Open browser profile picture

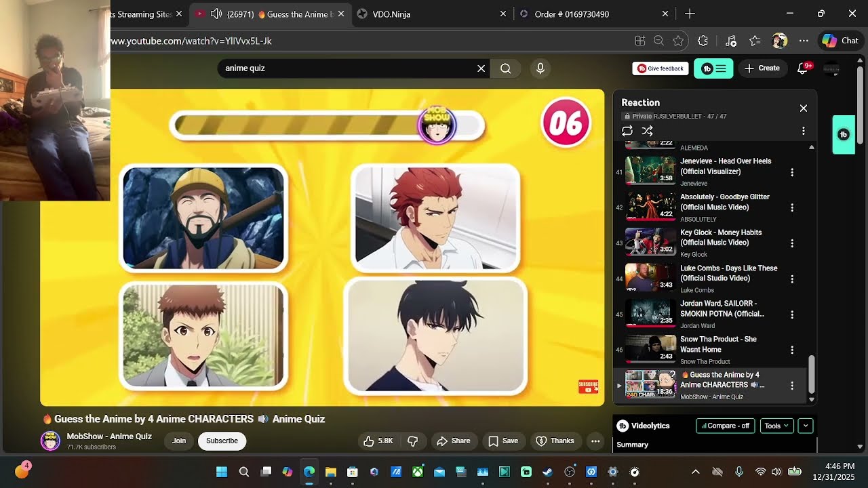pos(779,41)
